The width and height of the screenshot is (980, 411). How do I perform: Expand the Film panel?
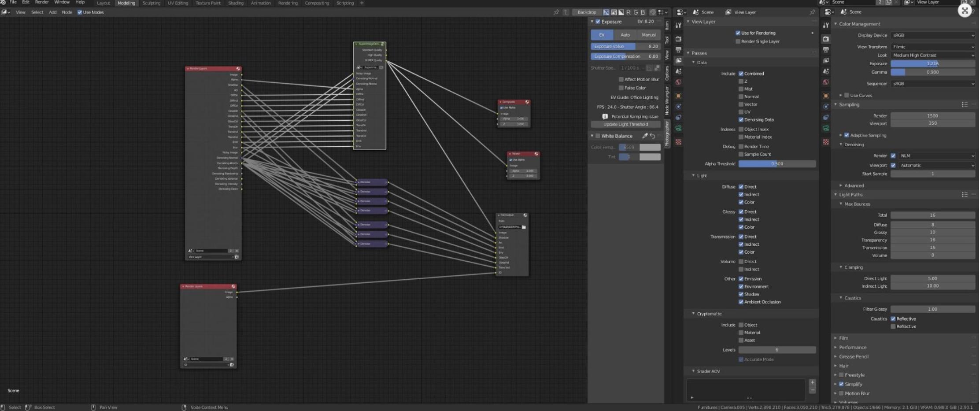843,338
